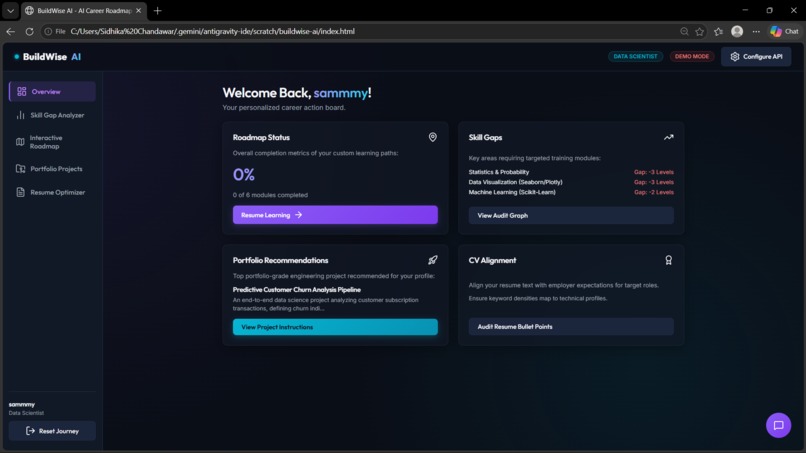806x453 pixels.
Task: Expand the tab search dropdown arrow
Action: pos(10,10)
